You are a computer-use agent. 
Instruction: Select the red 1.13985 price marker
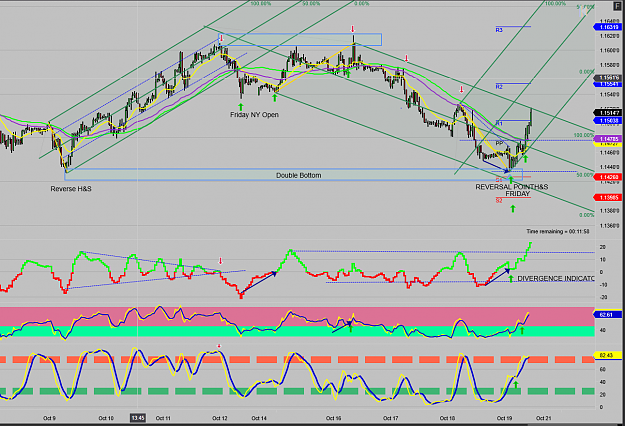click(609, 198)
